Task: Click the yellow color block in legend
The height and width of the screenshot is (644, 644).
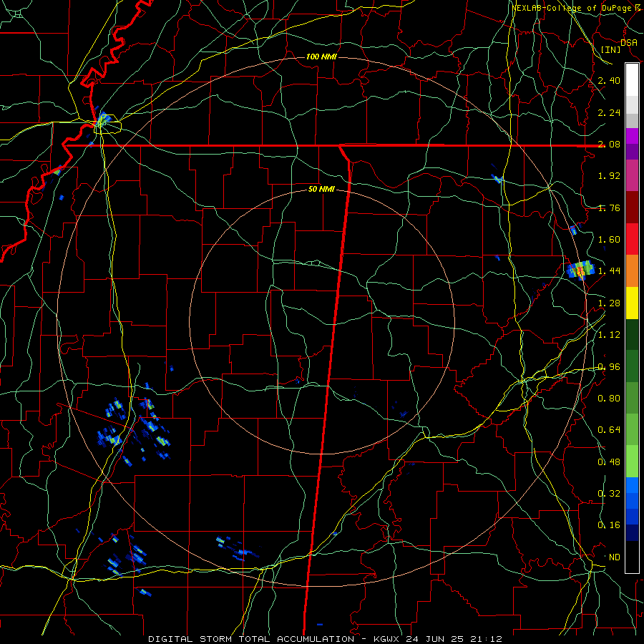Action: (632, 303)
